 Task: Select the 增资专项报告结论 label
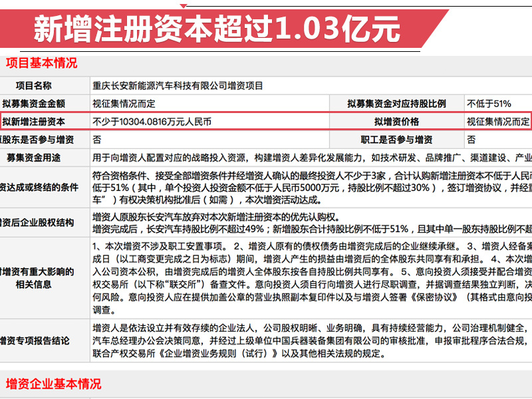tap(35, 340)
